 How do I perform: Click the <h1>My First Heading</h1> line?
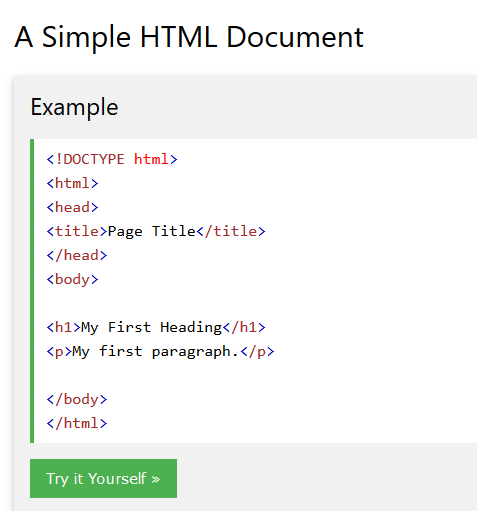tap(156, 327)
